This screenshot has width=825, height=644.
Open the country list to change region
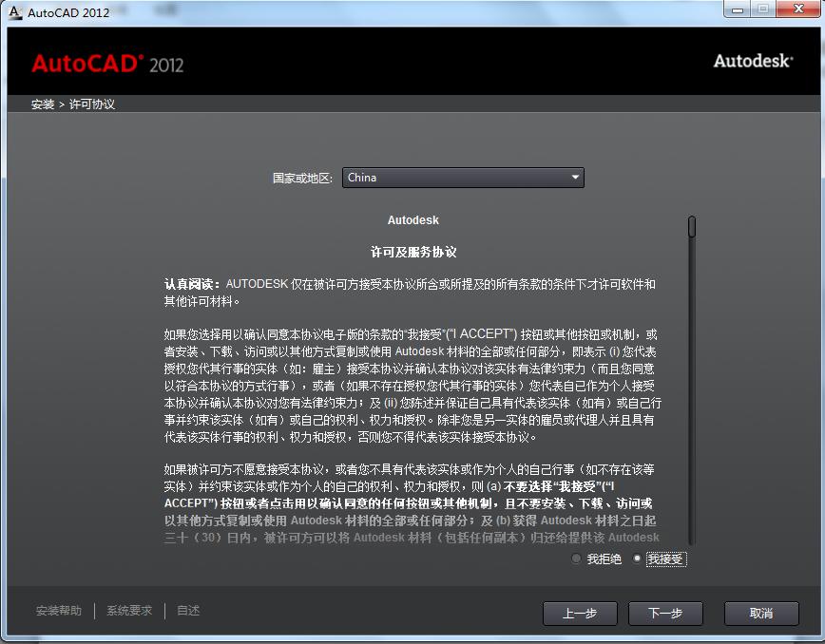click(x=463, y=178)
